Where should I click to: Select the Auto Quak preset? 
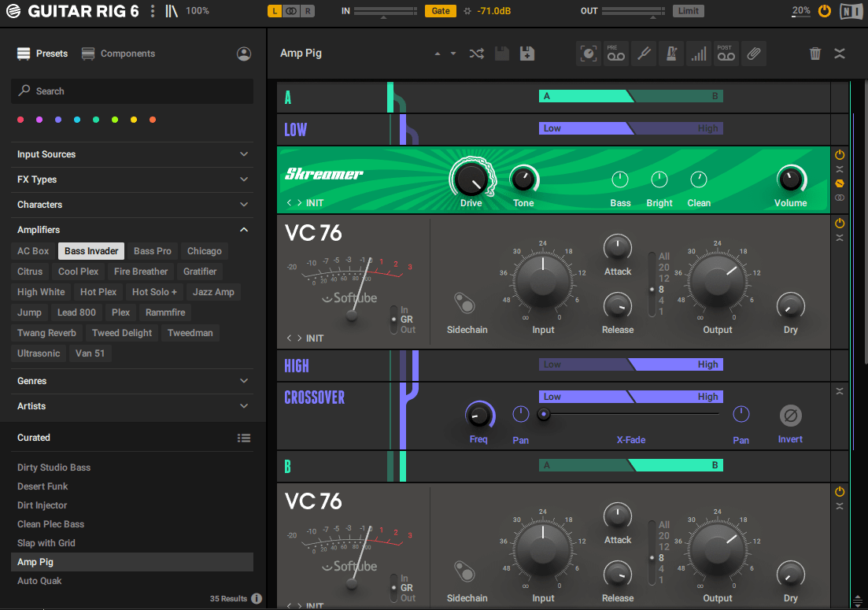pyautogui.click(x=131, y=581)
